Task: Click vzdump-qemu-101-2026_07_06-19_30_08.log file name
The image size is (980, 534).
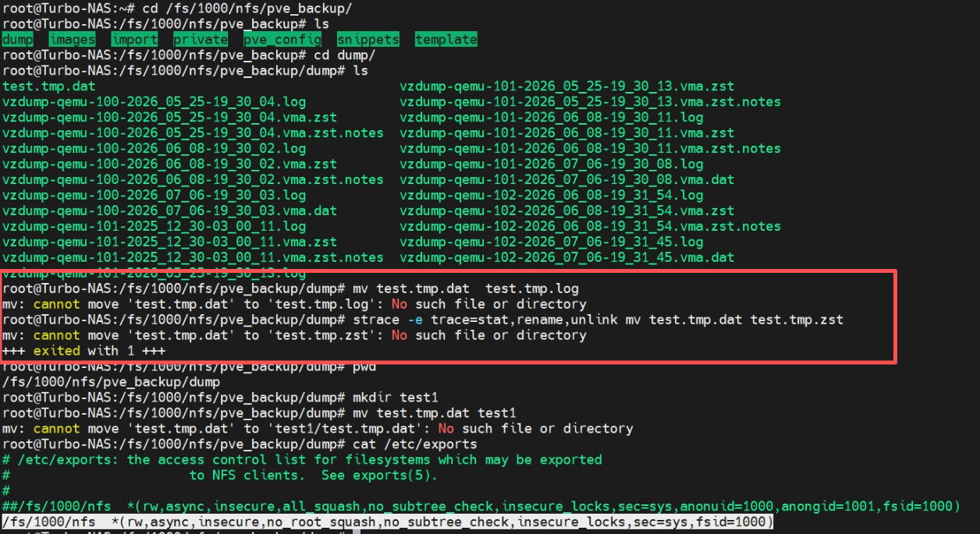Action: (552, 164)
